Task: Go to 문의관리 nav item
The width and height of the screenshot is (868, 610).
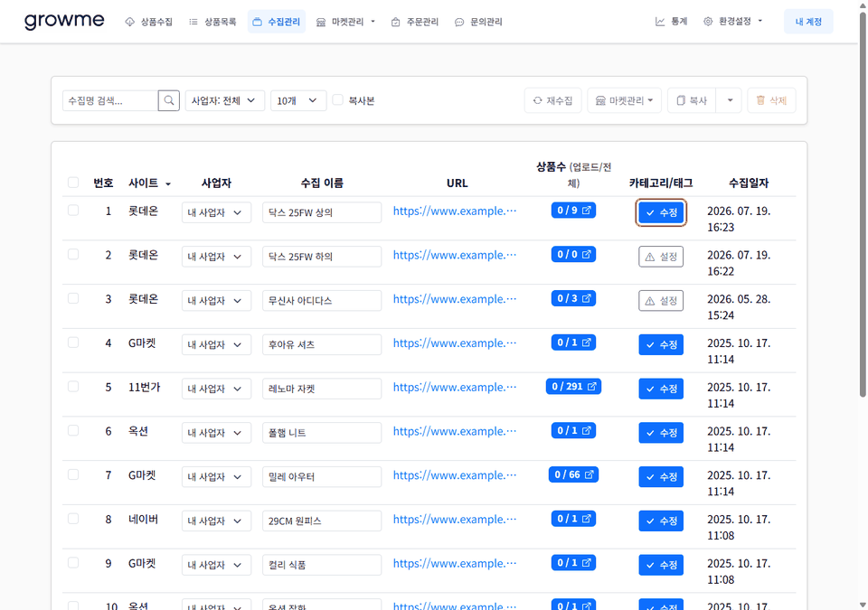Action: [x=478, y=23]
